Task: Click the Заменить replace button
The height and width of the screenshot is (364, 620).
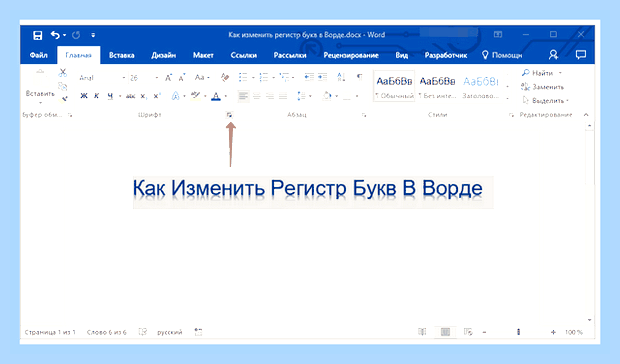Action: pyautogui.click(x=542, y=87)
